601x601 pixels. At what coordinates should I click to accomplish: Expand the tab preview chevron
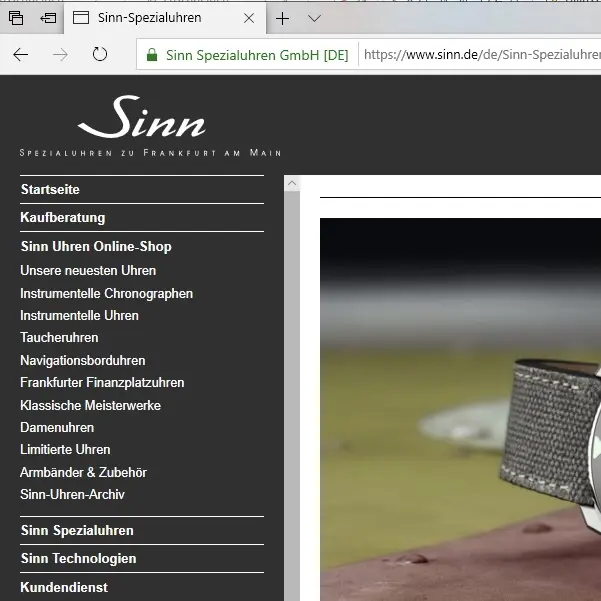pos(314,18)
